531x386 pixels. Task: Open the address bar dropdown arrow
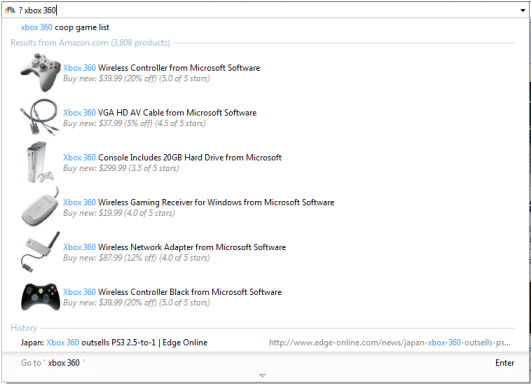coord(523,10)
